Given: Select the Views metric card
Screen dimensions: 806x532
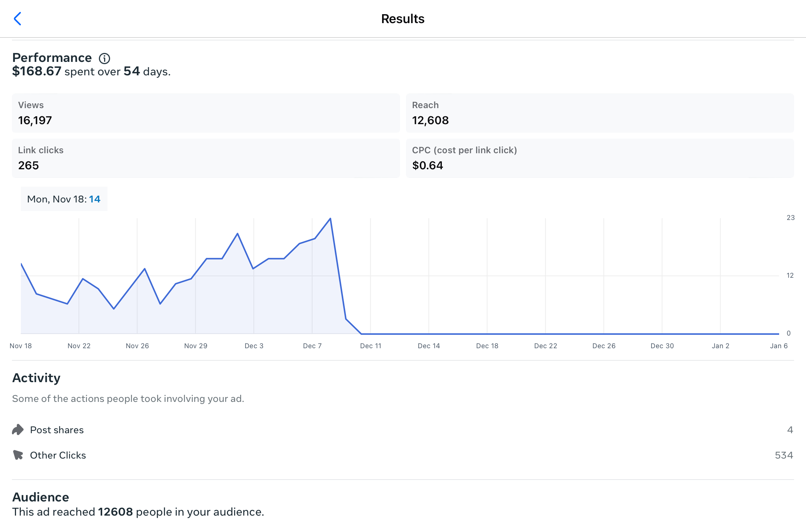Looking at the screenshot, I should pos(206,113).
